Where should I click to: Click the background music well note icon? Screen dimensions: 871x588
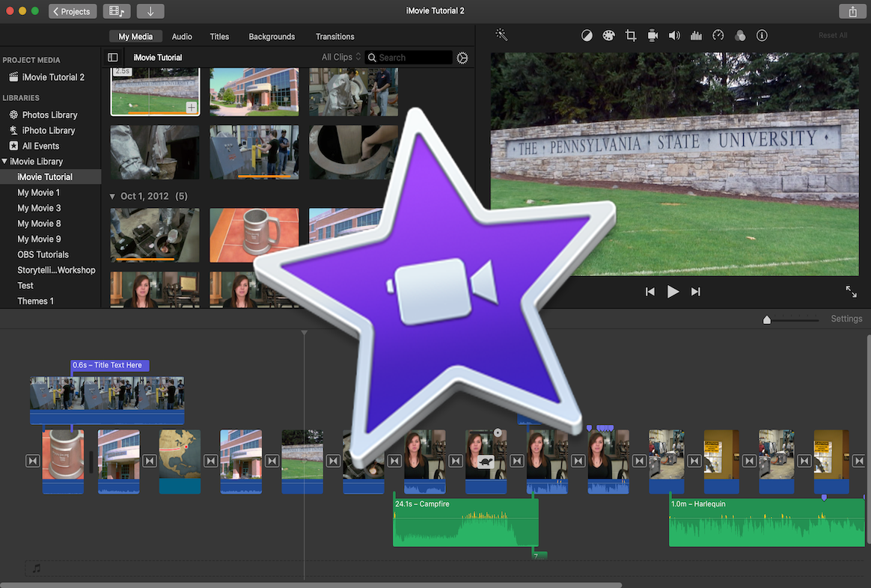pyautogui.click(x=36, y=569)
